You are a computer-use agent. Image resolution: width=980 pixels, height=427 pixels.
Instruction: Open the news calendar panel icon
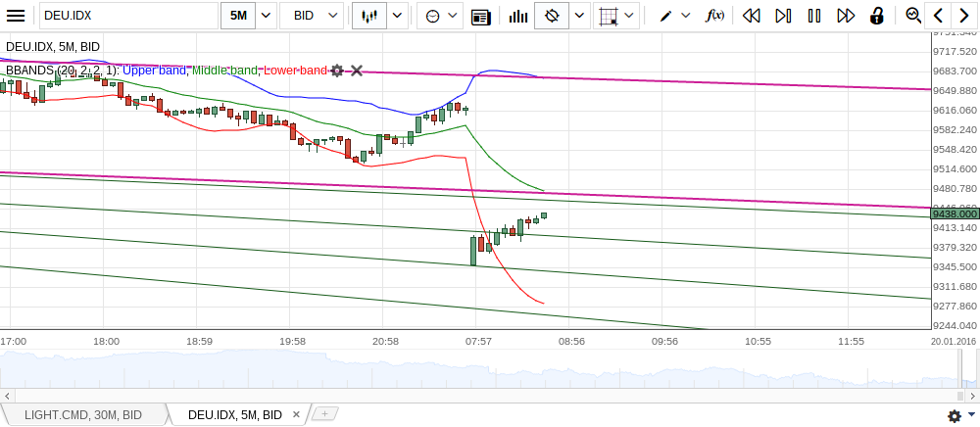tap(480, 16)
